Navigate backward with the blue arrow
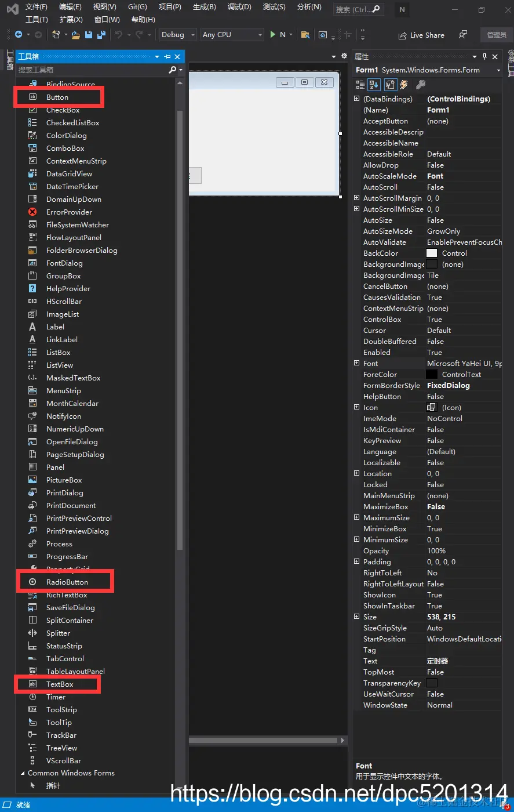The image size is (514, 812). point(19,35)
